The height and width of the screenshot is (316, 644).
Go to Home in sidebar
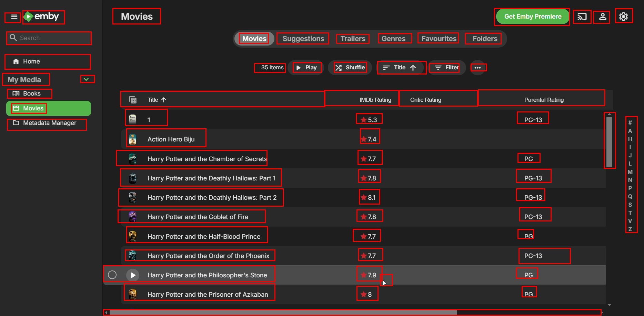48,61
